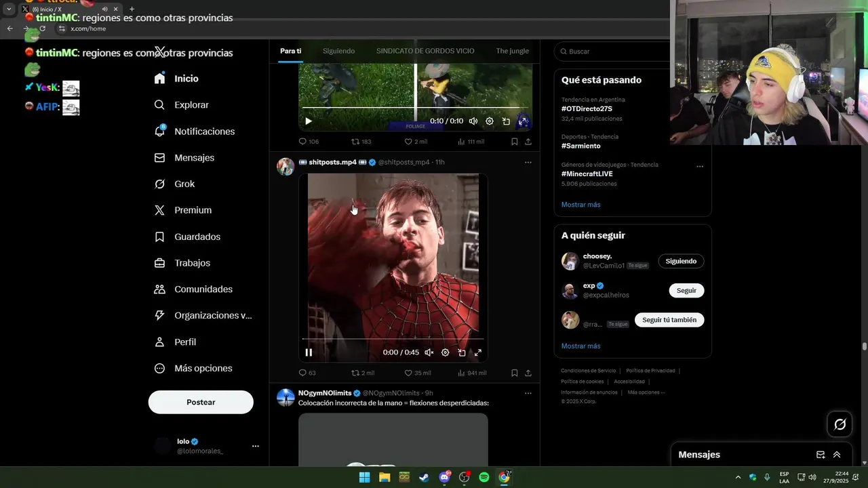The height and width of the screenshot is (488, 868).
Task: Click the Trabajos briefcase icon
Action: click(x=159, y=263)
